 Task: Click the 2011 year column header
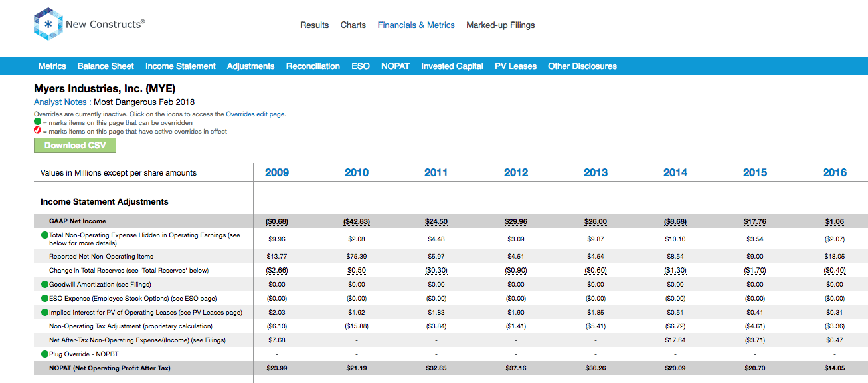tap(436, 172)
